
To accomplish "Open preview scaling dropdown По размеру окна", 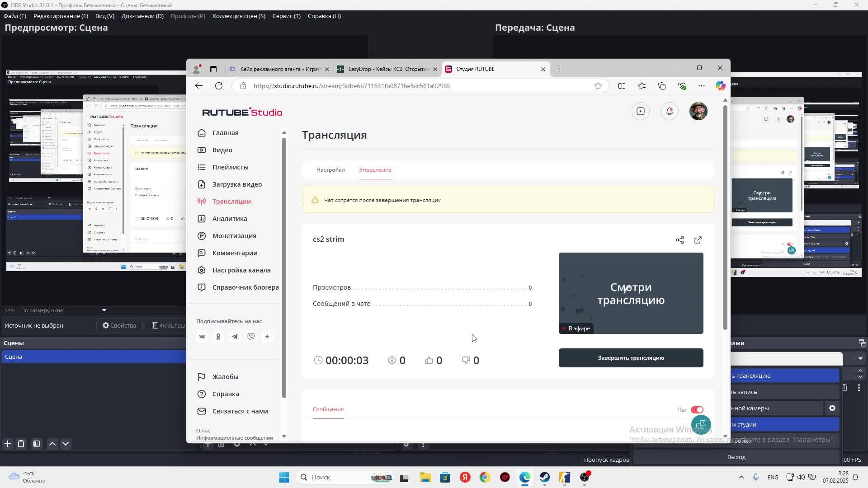I will (104, 310).
